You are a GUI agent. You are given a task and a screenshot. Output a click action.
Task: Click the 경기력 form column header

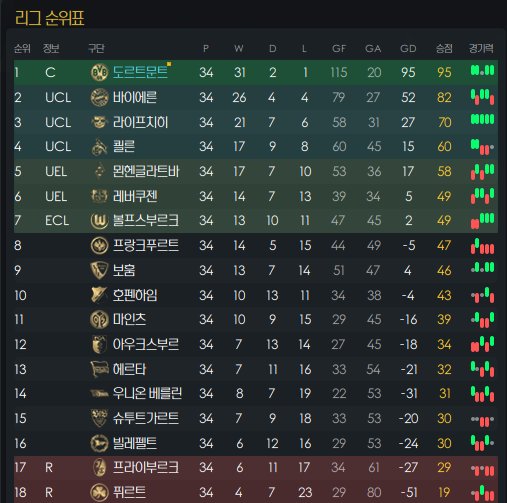point(481,48)
